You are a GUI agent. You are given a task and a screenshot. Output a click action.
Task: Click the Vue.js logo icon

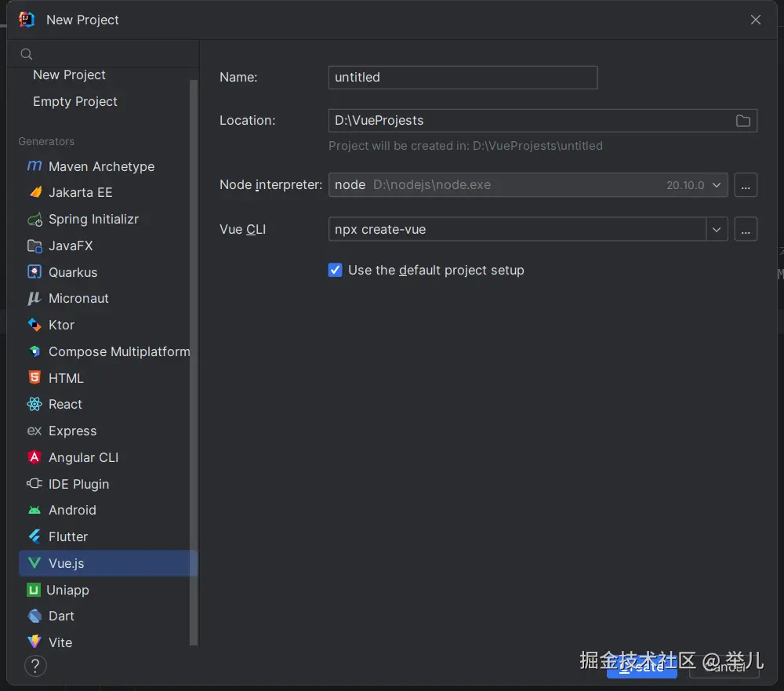tap(34, 563)
